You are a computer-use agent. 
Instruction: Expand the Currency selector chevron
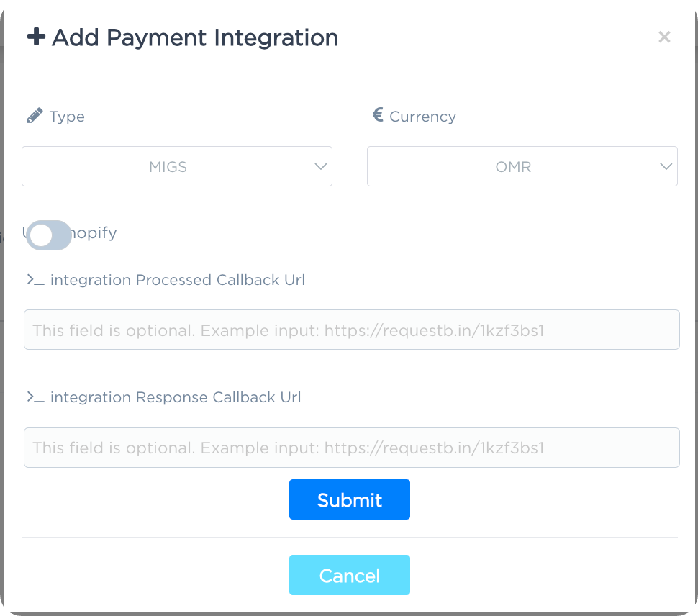(666, 166)
